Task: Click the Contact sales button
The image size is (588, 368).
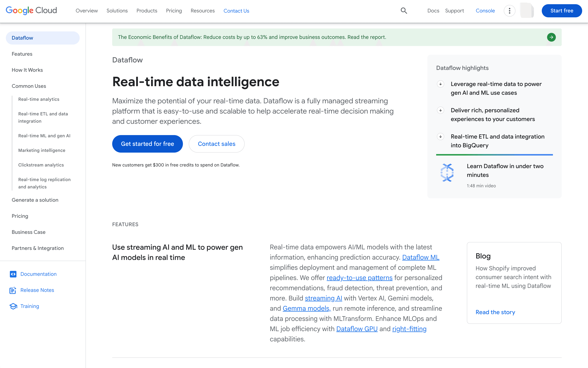Action: click(217, 144)
